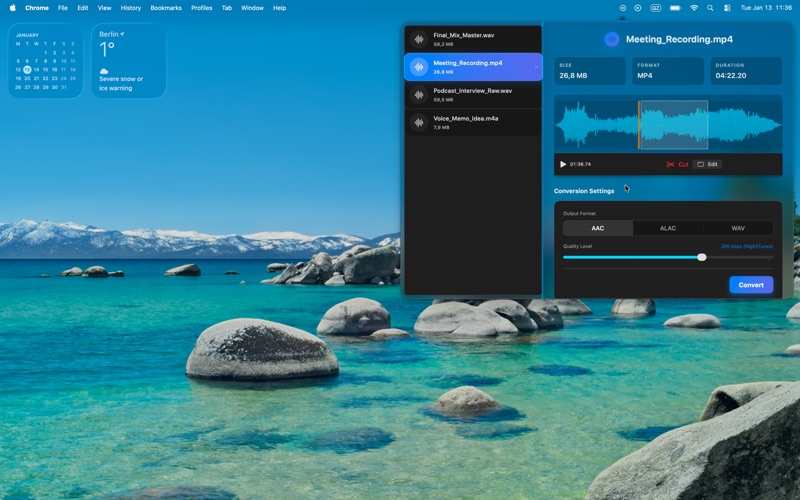Open the Edit menu in the menu bar
Screen dimensions: 800x500
pos(83,8)
